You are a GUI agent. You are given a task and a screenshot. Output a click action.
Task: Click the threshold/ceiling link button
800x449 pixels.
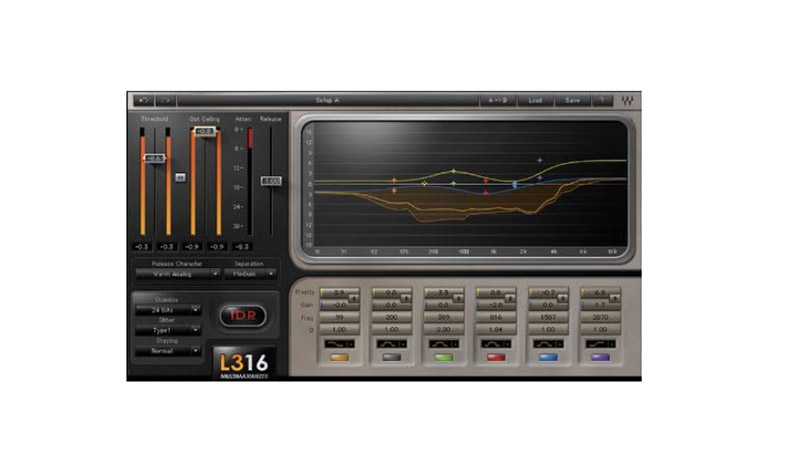coord(180,176)
